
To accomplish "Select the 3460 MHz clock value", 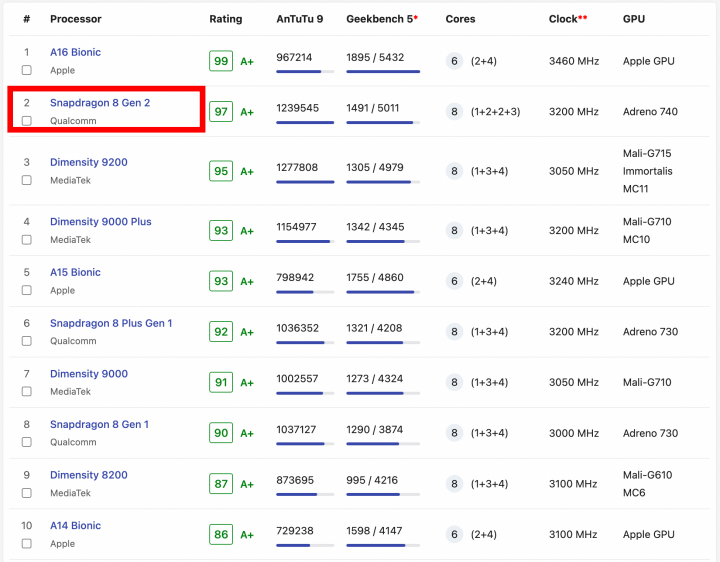I will click(x=574, y=61).
